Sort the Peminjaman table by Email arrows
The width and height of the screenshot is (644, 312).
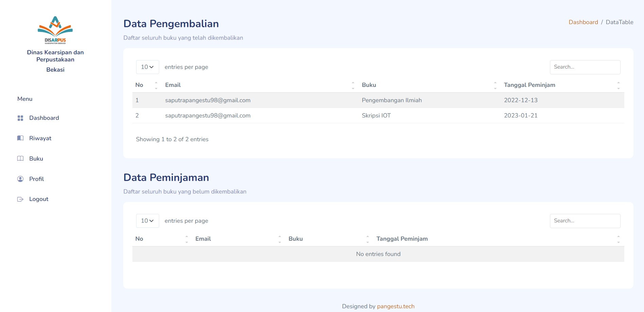pos(279,239)
